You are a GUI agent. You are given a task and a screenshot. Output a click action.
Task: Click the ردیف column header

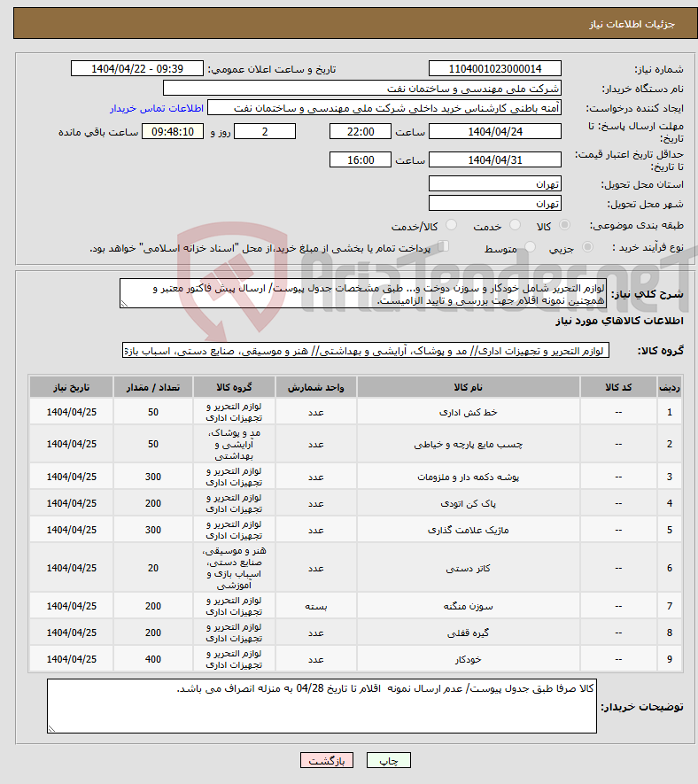coord(670,387)
